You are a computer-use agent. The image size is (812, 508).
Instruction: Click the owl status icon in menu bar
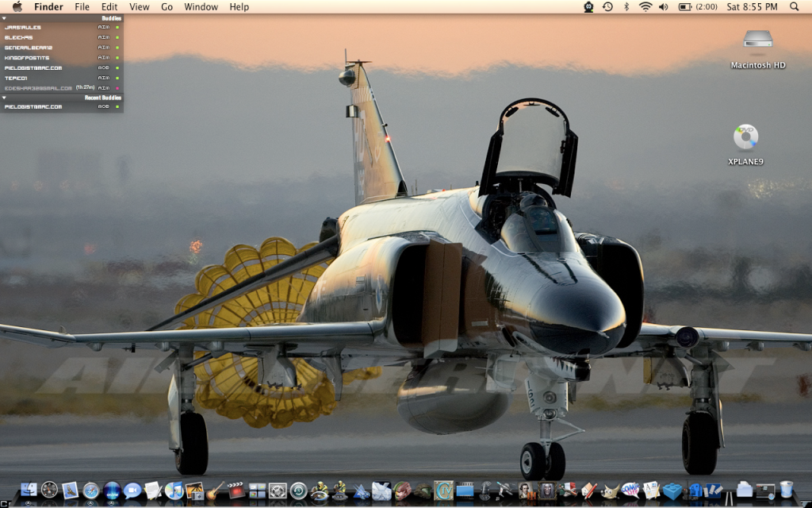(x=588, y=6)
